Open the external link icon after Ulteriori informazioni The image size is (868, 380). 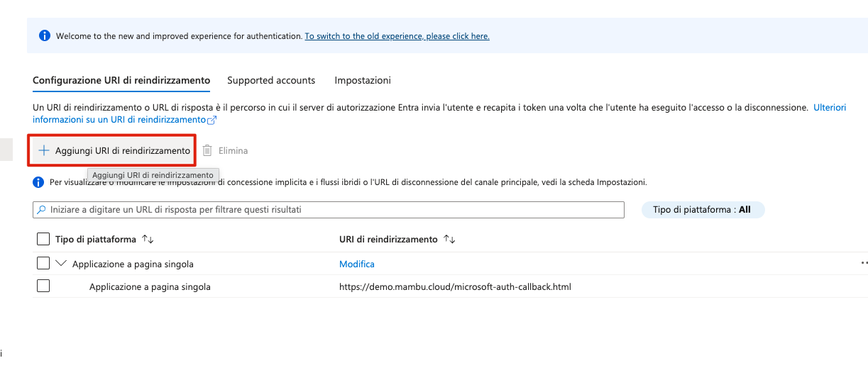(x=211, y=120)
